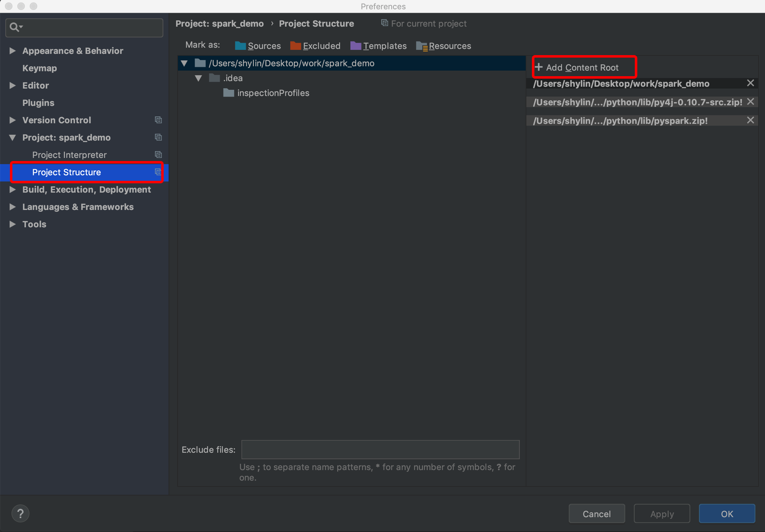Open Project Interpreter settings
Screen dimensions: 765x532
tap(69, 155)
